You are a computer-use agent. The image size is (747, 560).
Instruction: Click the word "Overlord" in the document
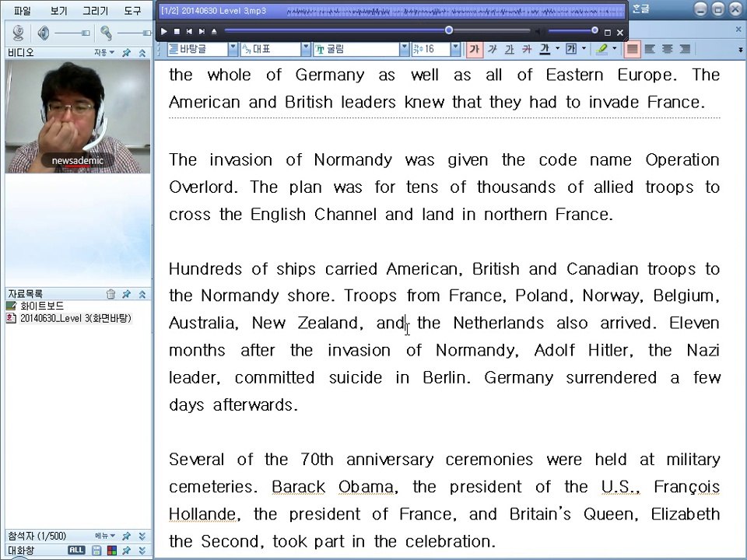tap(202, 187)
